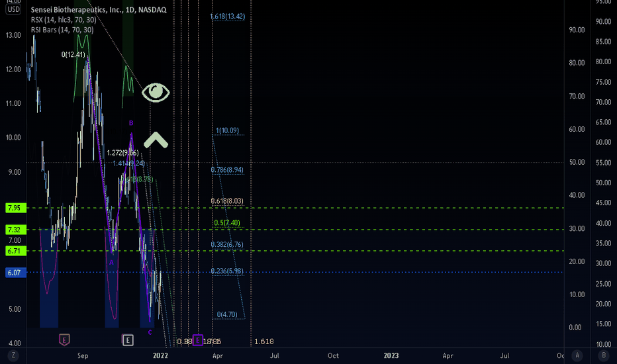Click the 7.95 green price label
Viewport: 617px width, 364px height.
coord(16,208)
